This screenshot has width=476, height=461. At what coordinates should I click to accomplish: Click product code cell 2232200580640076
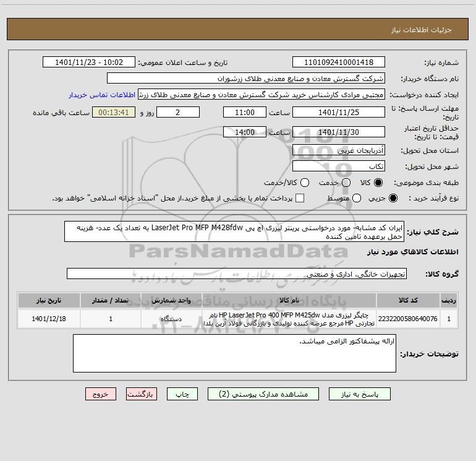click(408, 319)
